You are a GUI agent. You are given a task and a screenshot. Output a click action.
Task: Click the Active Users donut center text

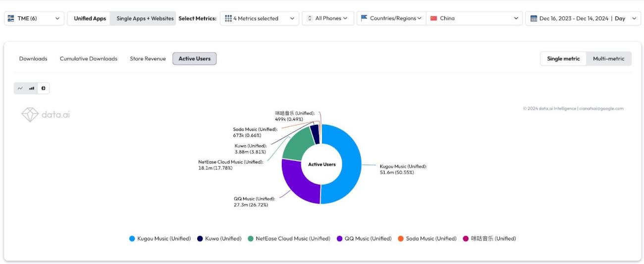tap(322, 164)
